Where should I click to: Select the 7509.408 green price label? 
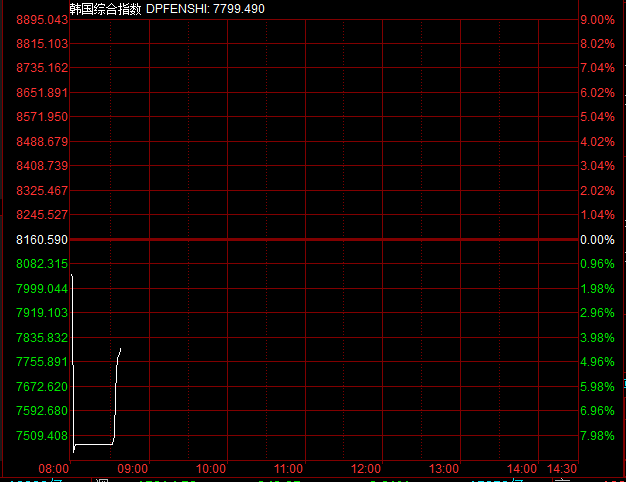[x=42, y=436]
